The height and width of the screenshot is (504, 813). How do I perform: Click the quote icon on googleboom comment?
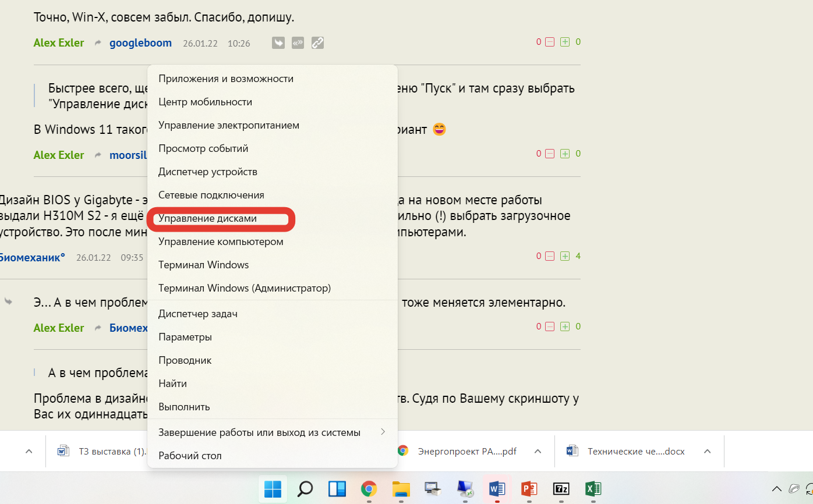coord(298,42)
